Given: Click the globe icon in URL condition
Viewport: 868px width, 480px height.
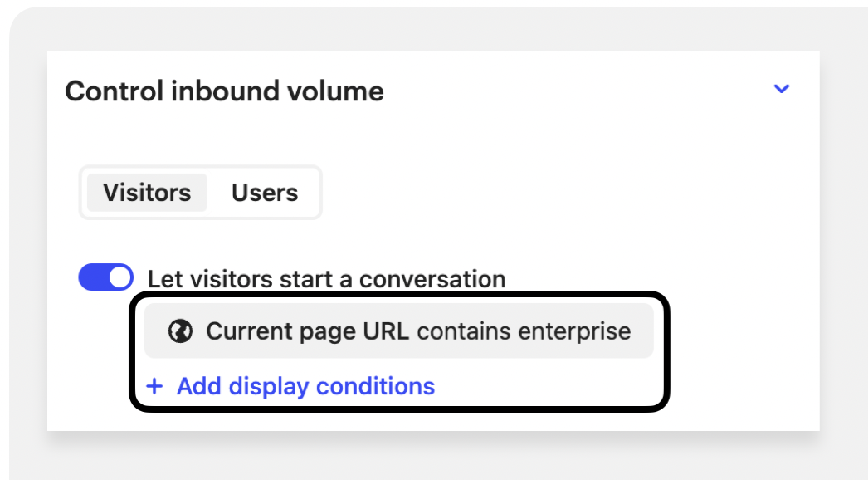Looking at the screenshot, I should point(179,331).
